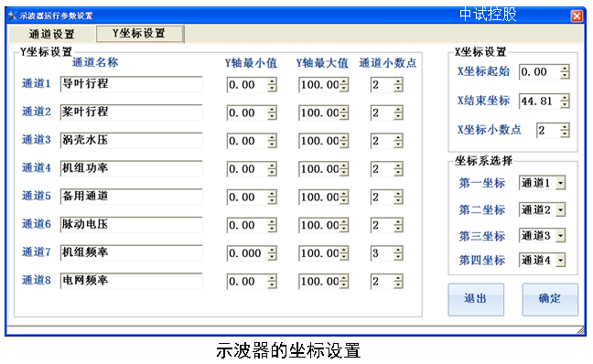Select the Y坐标设置 tab
The width and height of the screenshot is (593, 364).
coord(139,34)
